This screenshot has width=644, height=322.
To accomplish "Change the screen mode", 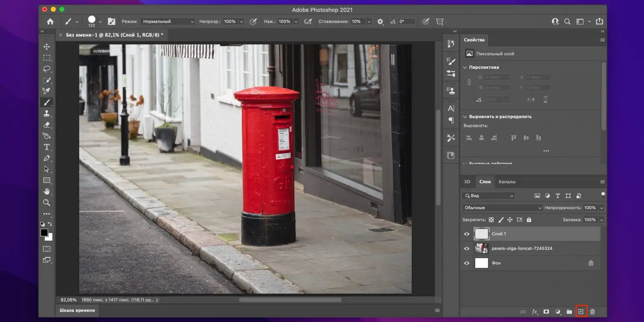I will coord(47,260).
